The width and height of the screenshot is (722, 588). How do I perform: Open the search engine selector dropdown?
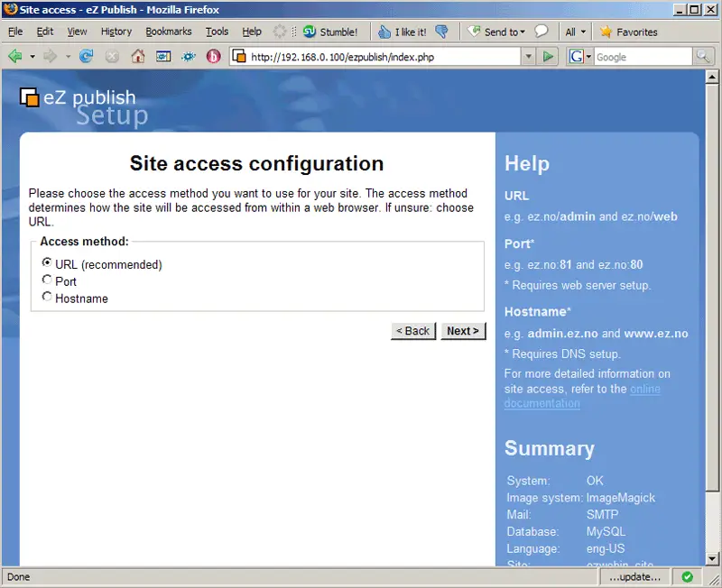588,57
